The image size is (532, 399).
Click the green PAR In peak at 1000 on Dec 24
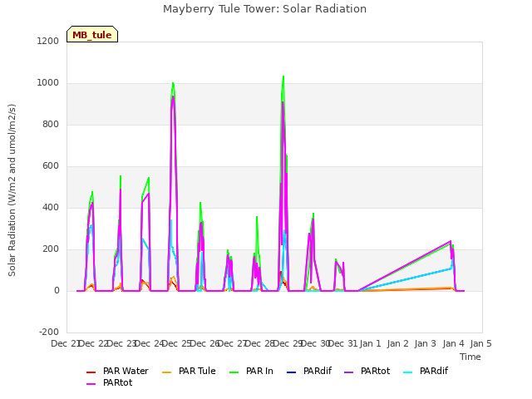pos(173,83)
